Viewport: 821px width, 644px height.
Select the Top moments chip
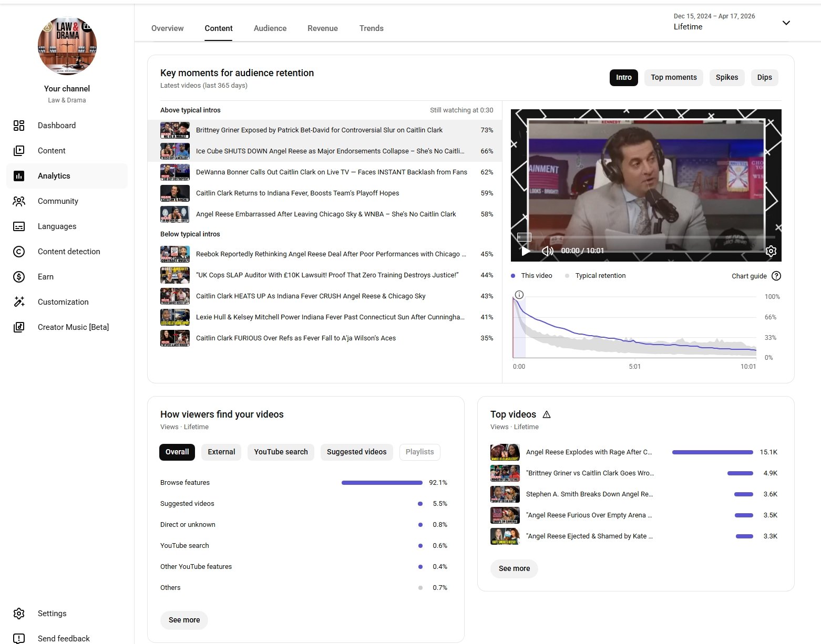673,78
